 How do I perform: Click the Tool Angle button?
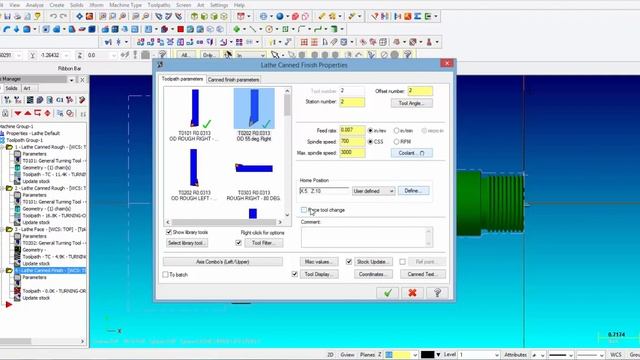[411, 103]
